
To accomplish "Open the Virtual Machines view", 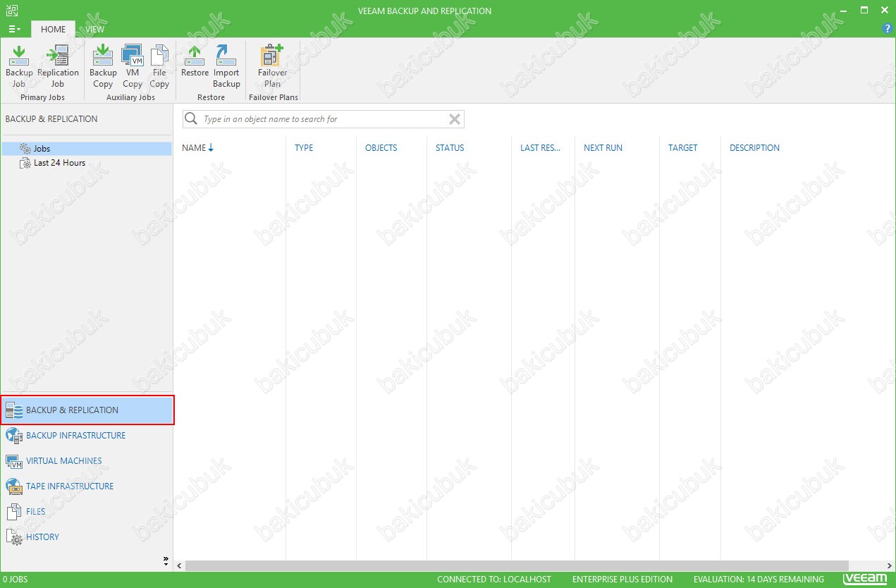I will [x=87, y=461].
